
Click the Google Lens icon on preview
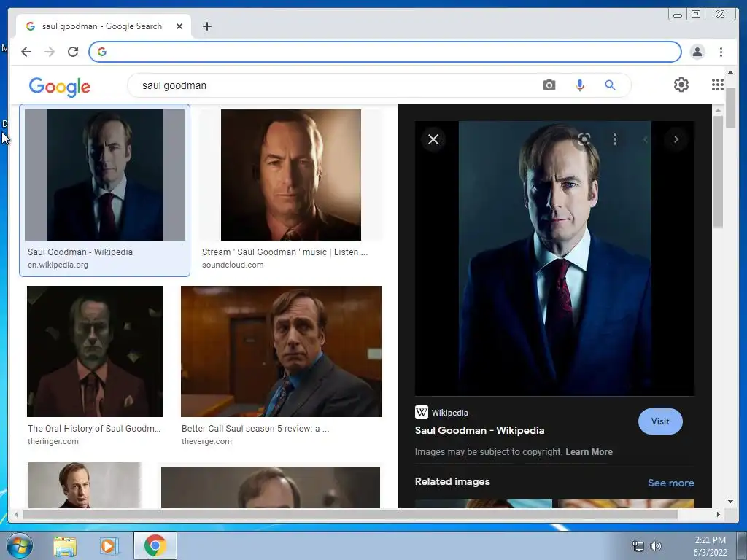[x=584, y=139]
